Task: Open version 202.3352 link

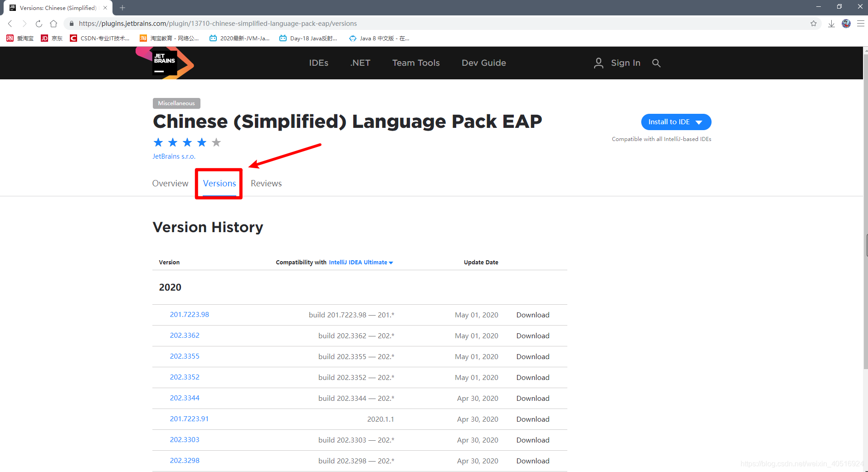Action: click(185, 377)
